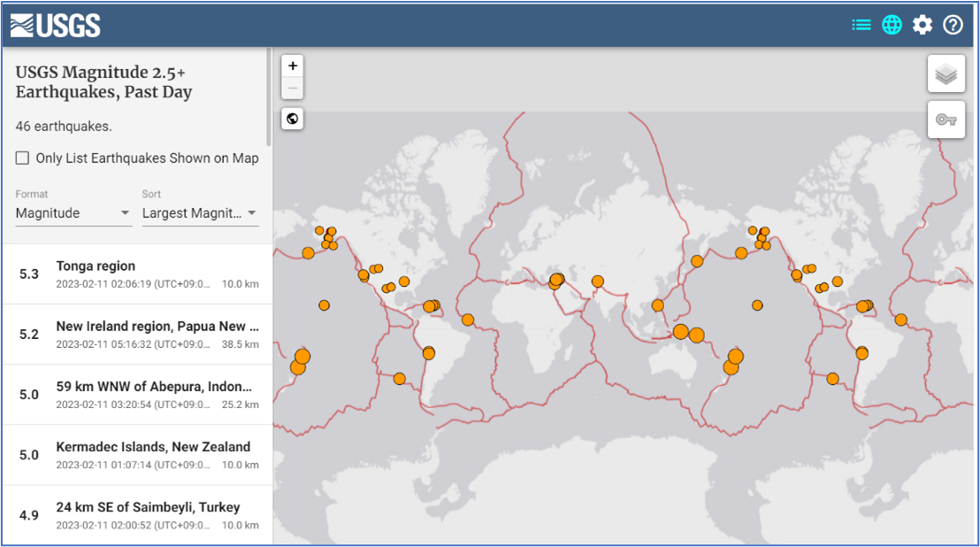Click the map zoom out minus button
The width and height of the screenshot is (980, 547).
tap(293, 89)
